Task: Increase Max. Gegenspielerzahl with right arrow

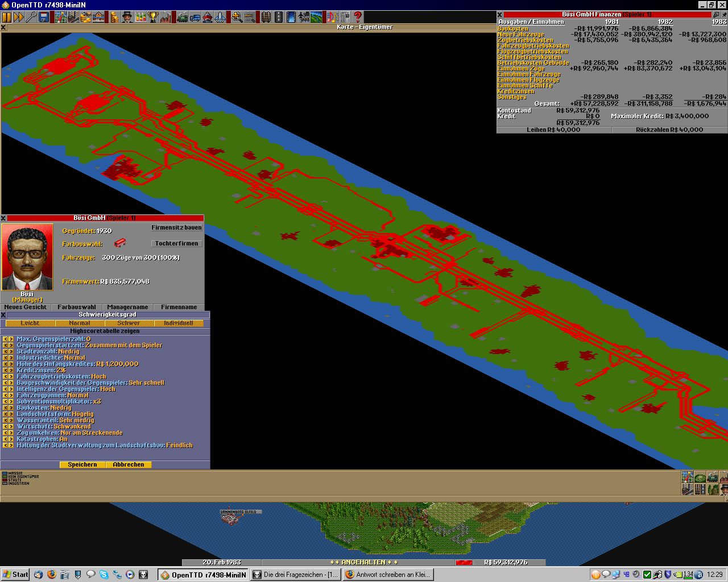Action: [11, 339]
